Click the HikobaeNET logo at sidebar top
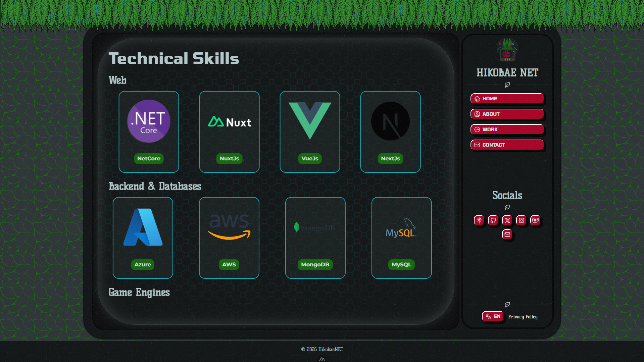644x362 pixels. pyautogui.click(x=507, y=50)
